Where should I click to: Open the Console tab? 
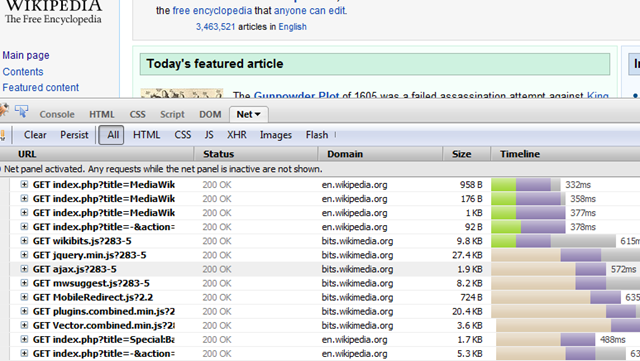click(x=57, y=114)
